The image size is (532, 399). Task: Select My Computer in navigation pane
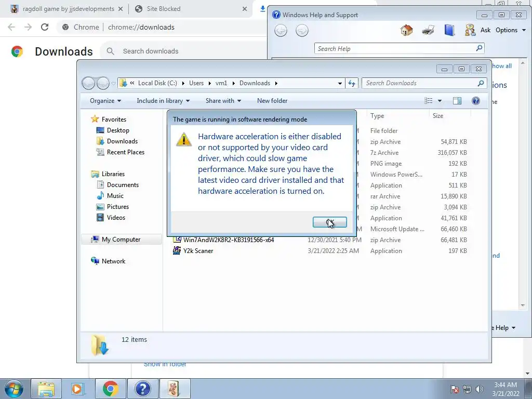pos(121,240)
